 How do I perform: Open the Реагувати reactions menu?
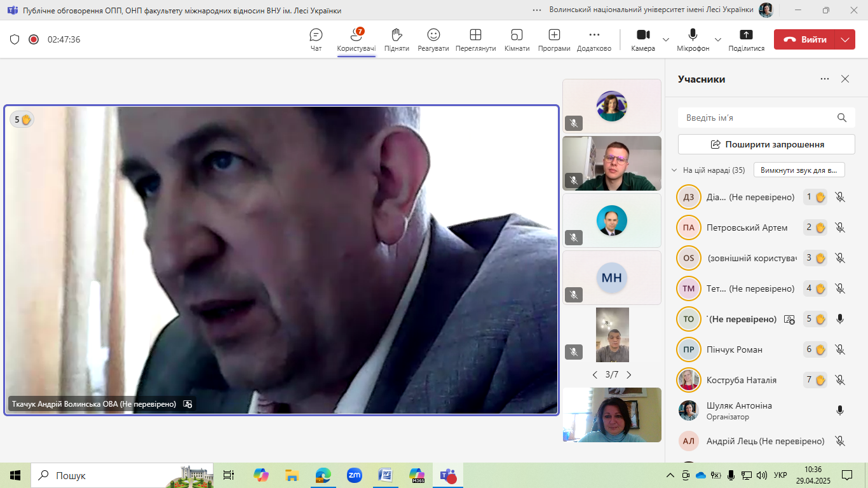(x=433, y=39)
